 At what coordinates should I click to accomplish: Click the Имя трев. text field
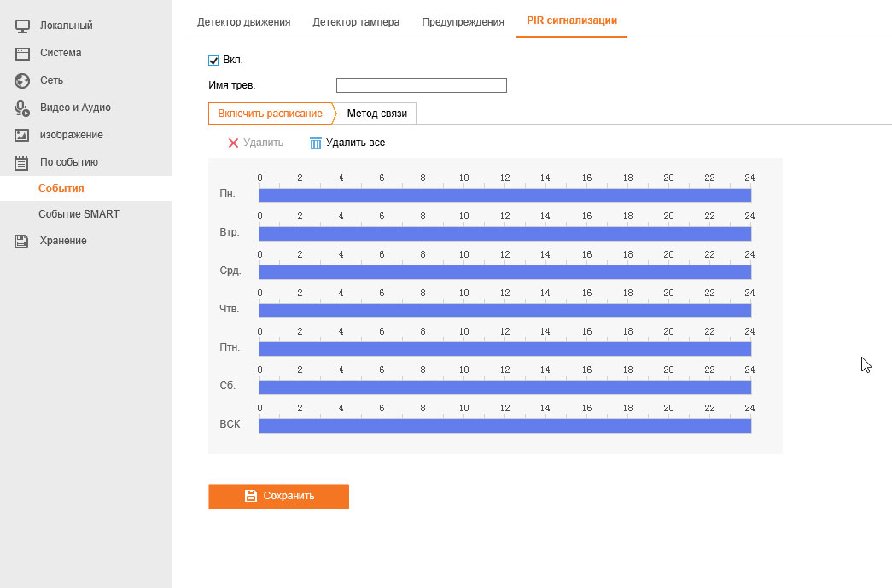(421, 85)
